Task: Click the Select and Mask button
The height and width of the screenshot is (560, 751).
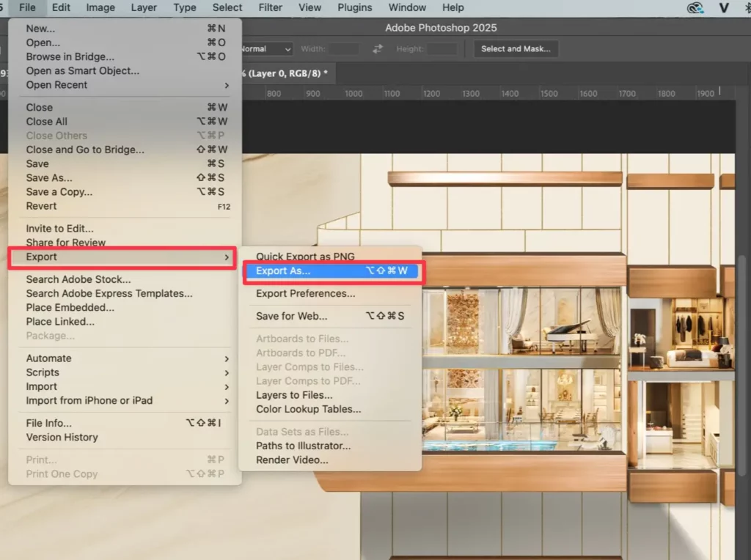Action: click(x=516, y=48)
